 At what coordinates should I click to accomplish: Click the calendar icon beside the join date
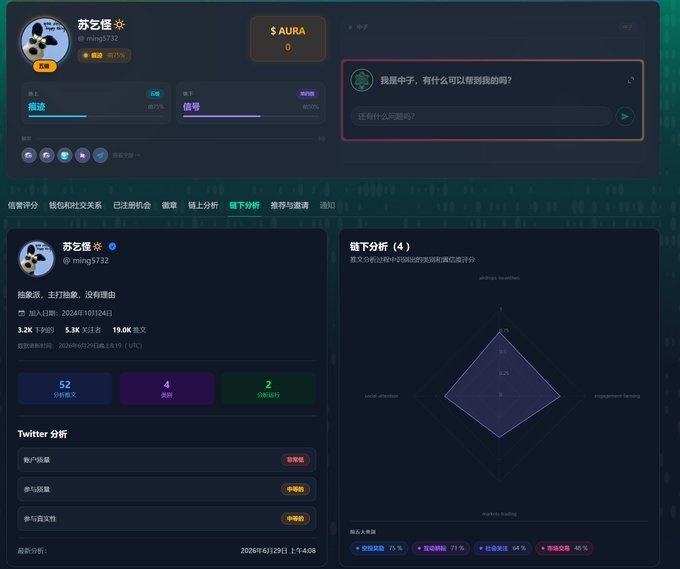click(x=21, y=313)
